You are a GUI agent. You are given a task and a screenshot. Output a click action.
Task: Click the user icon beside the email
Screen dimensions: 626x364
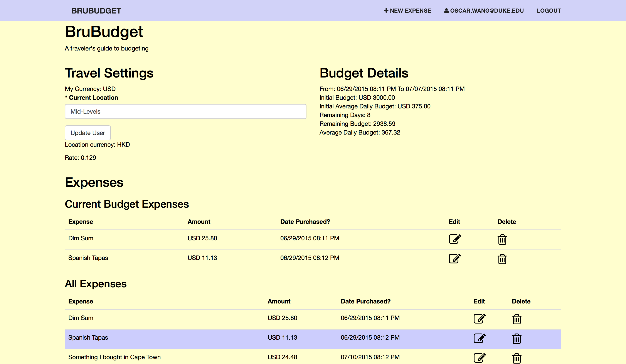(446, 11)
